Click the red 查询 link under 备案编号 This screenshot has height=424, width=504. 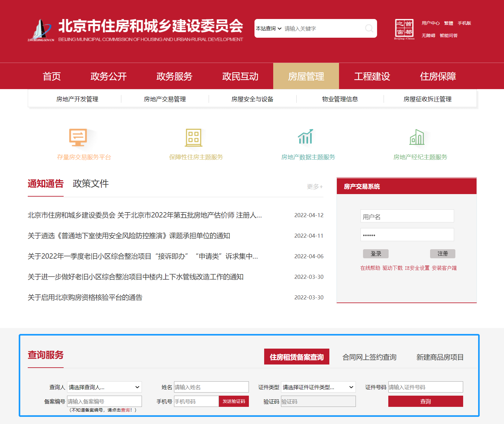pos(125,410)
